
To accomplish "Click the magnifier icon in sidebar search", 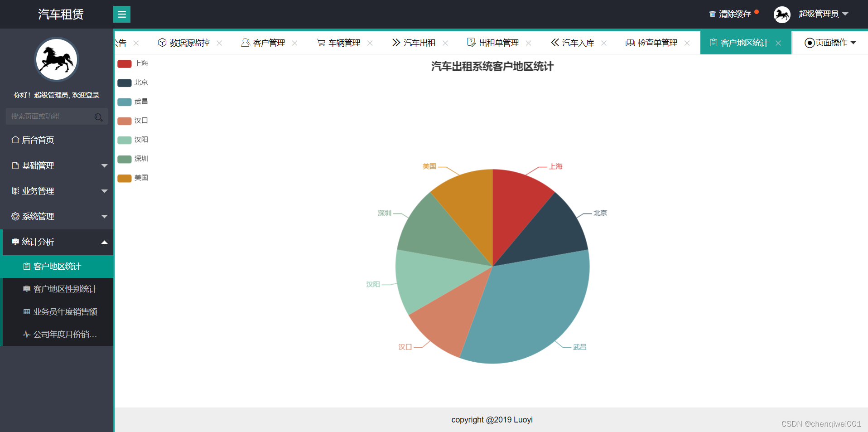I will pyautogui.click(x=98, y=117).
